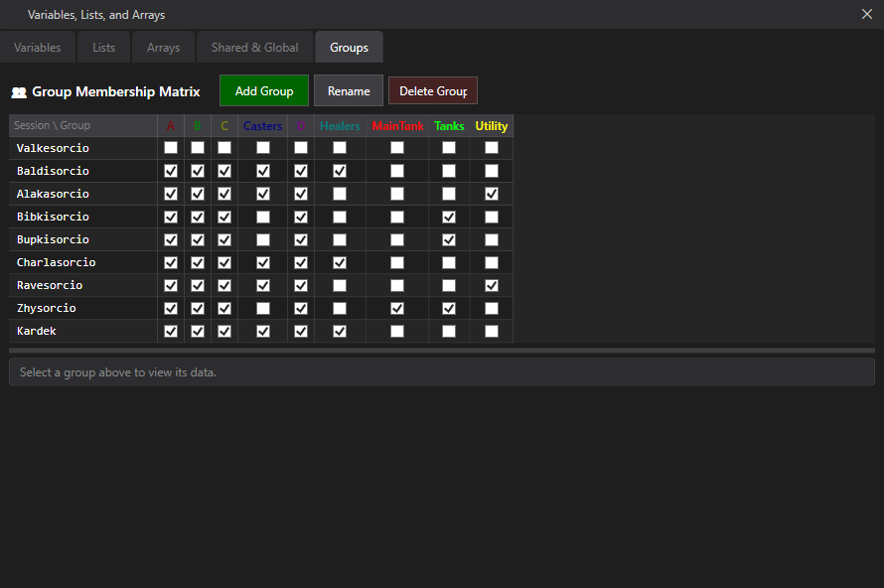Image resolution: width=884 pixels, height=588 pixels.
Task: Click the Bupkisorcio session name
Action: pyautogui.click(x=53, y=239)
